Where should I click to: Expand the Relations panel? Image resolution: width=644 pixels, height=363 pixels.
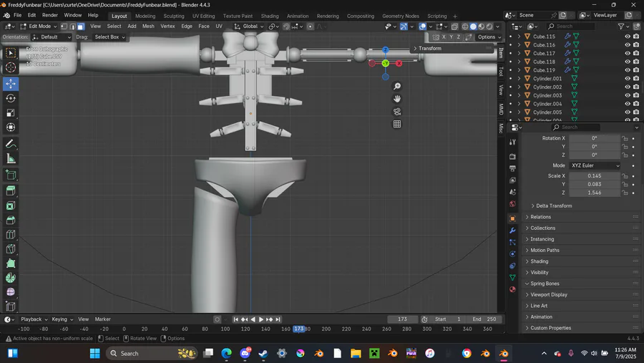(x=540, y=217)
